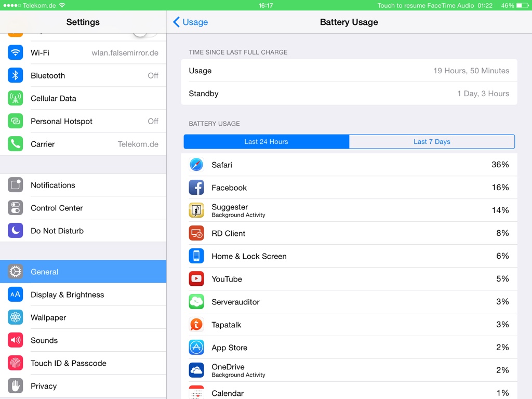532x399 pixels.
Task: Tap the Wi-Fi settings icon
Action: coord(15,52)
